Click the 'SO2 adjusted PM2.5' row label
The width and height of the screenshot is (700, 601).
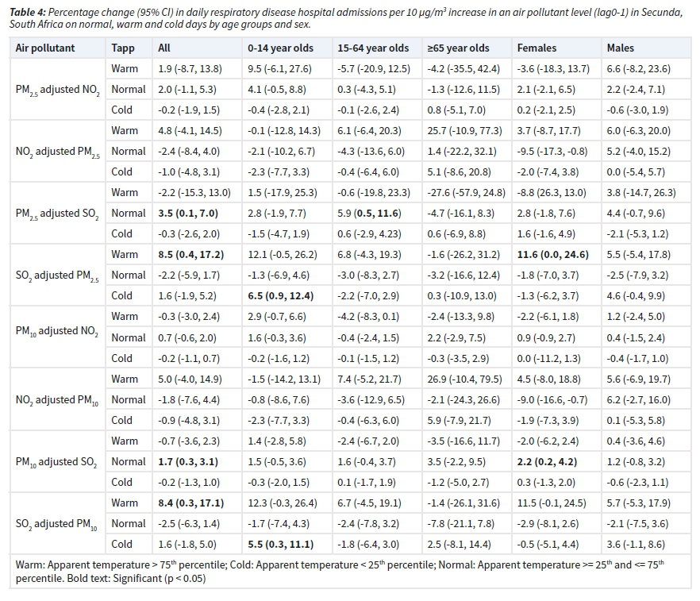click(58, 275)
